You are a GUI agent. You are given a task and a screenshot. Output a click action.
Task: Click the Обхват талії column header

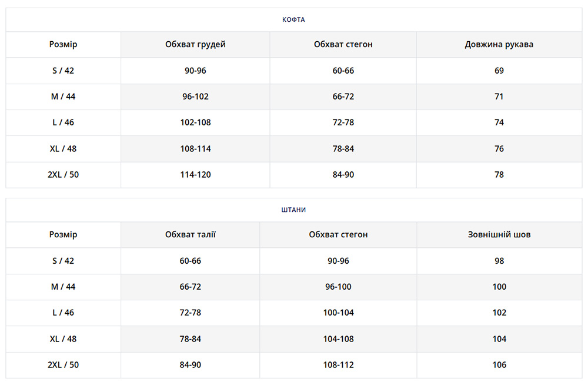[x=191, y=234]
